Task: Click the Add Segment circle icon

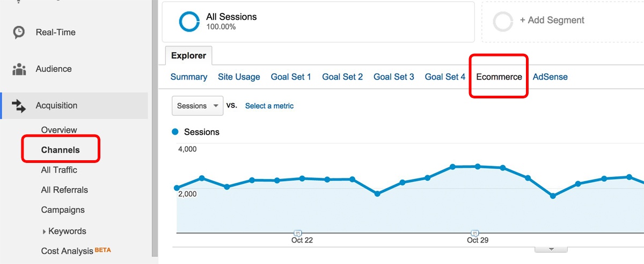Action: [x=503, y=21]
